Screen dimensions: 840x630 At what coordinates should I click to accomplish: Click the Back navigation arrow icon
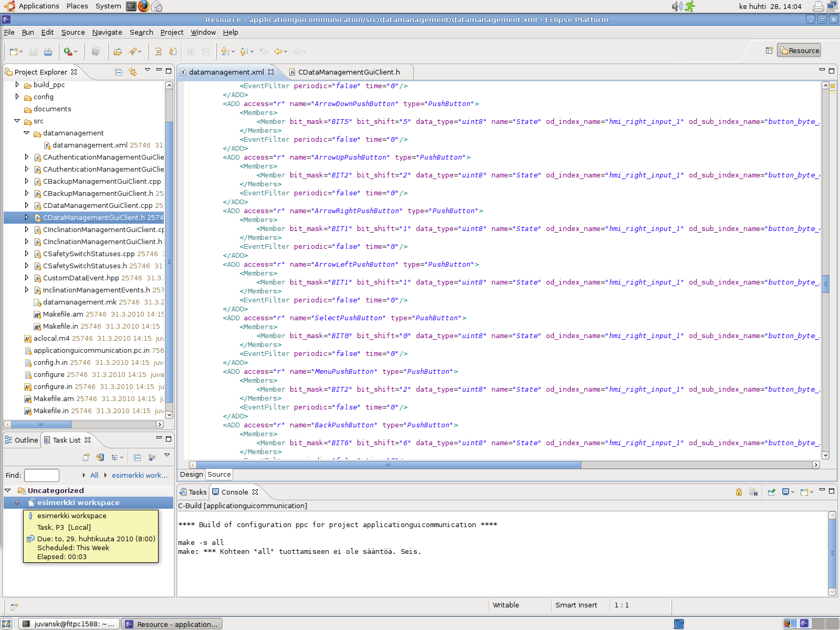pos(278,51)
